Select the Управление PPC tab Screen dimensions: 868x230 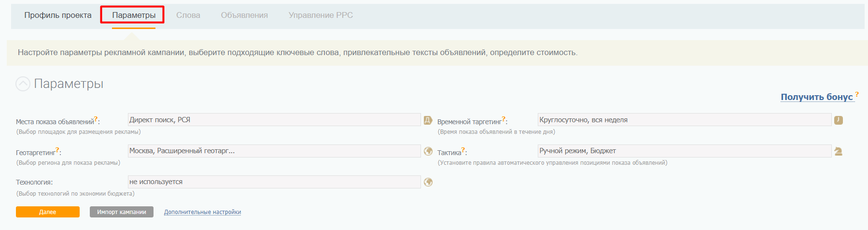click(321, 15)
